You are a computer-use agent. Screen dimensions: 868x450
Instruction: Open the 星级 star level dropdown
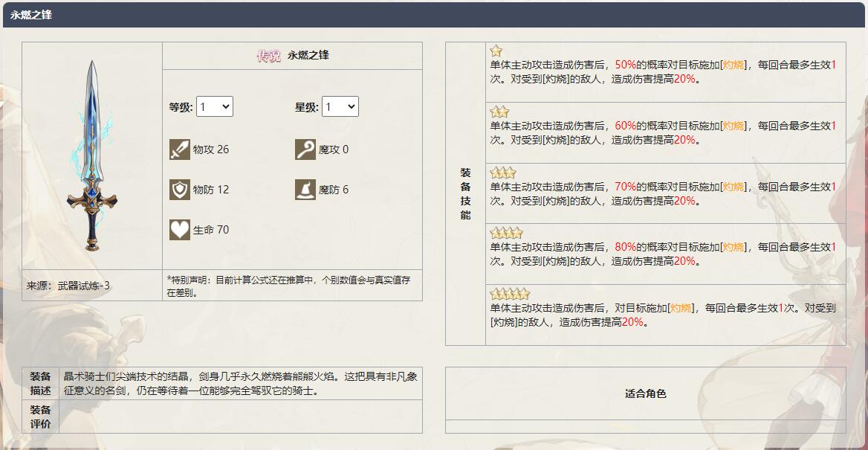pyautogui.click(x=340, y=106)
